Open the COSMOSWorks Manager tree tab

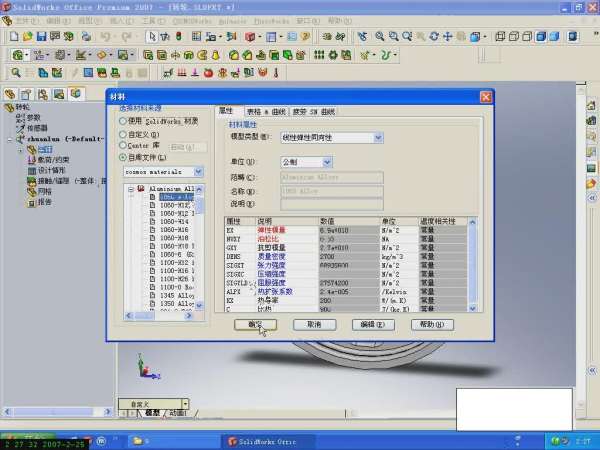[x=75, y=93]
